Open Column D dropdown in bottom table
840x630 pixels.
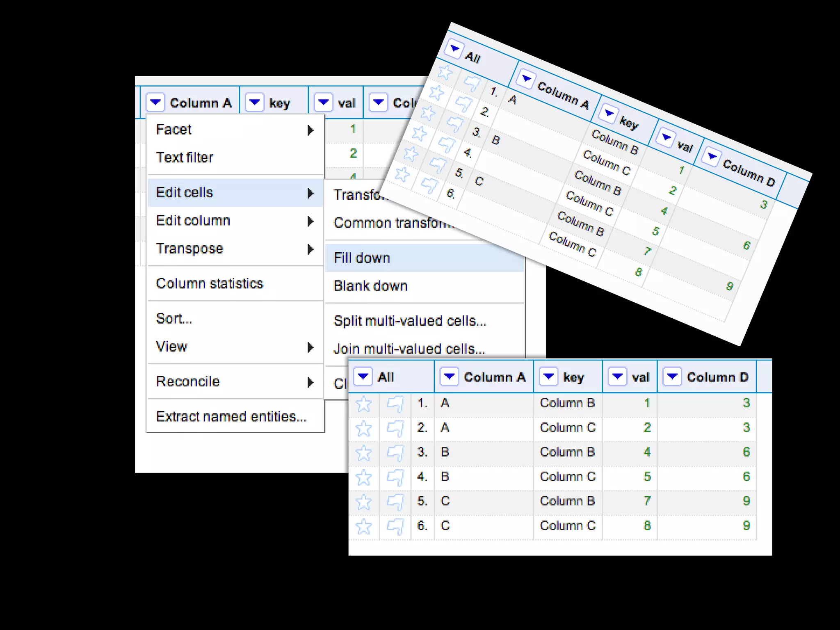672,376
